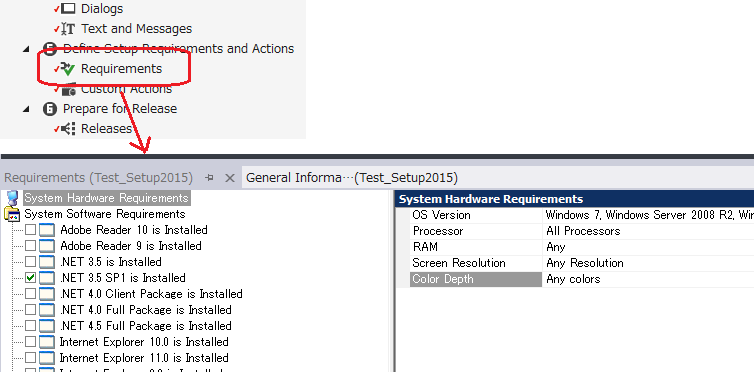
Task: Select the .NET 3.5 SP1 item icon
Action: [x=47, y=278]
